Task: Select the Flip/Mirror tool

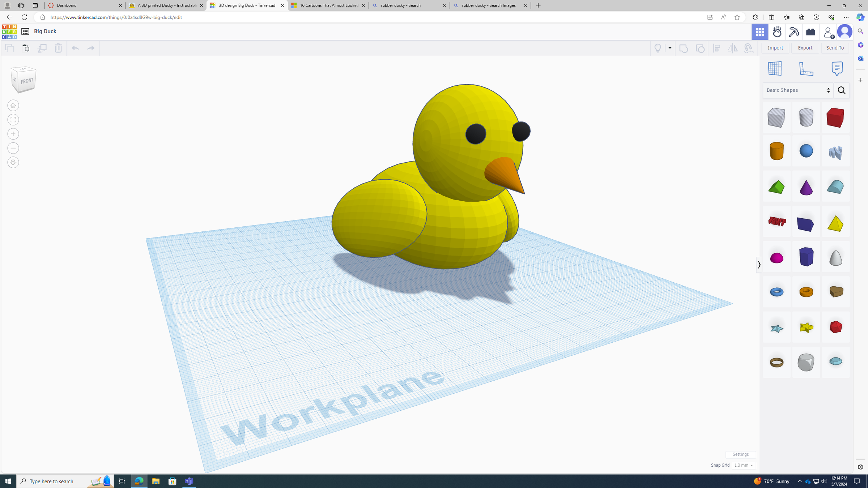Action: (732, 48)
